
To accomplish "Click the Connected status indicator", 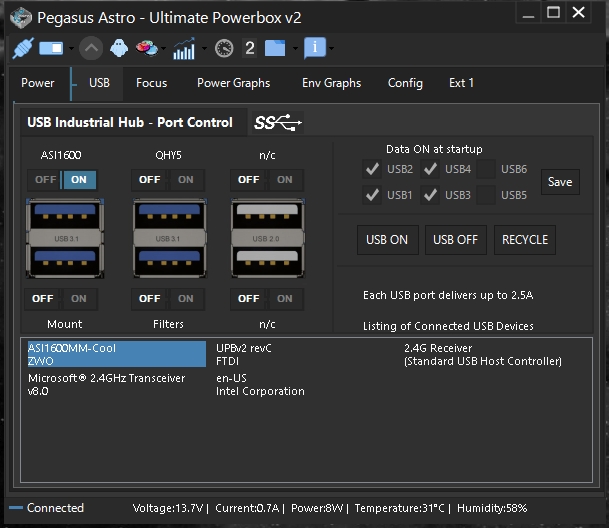I will click(47, 508).
